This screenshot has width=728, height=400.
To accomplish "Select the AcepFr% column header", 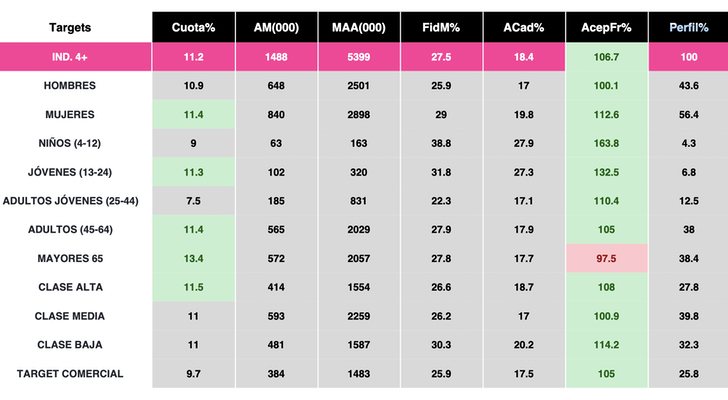I will 606,28.
